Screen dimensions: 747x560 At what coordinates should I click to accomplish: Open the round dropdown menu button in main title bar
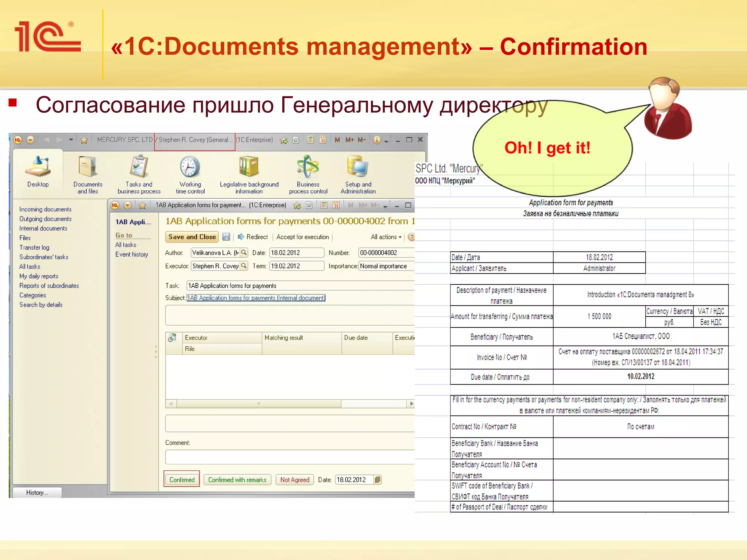(x=31, y=140)
